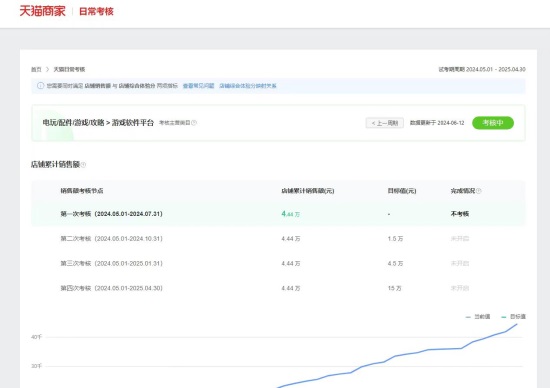
Task: Click the info icon in the blue notice bar
Action: (40, 86)
